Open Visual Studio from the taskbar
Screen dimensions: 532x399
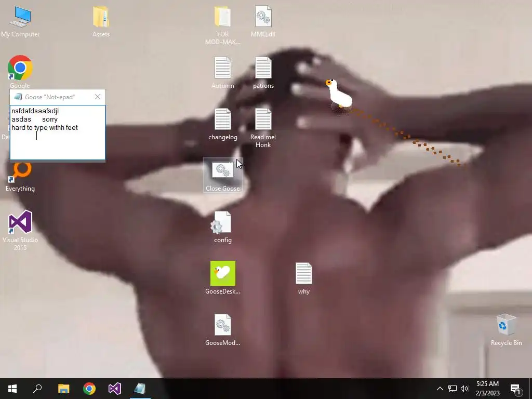(115, 389)
